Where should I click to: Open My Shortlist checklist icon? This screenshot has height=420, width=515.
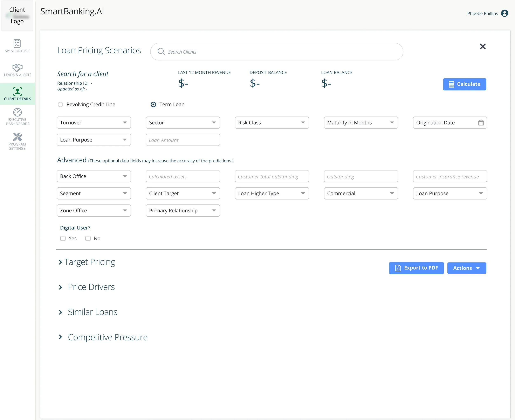(x=17, y=44)
